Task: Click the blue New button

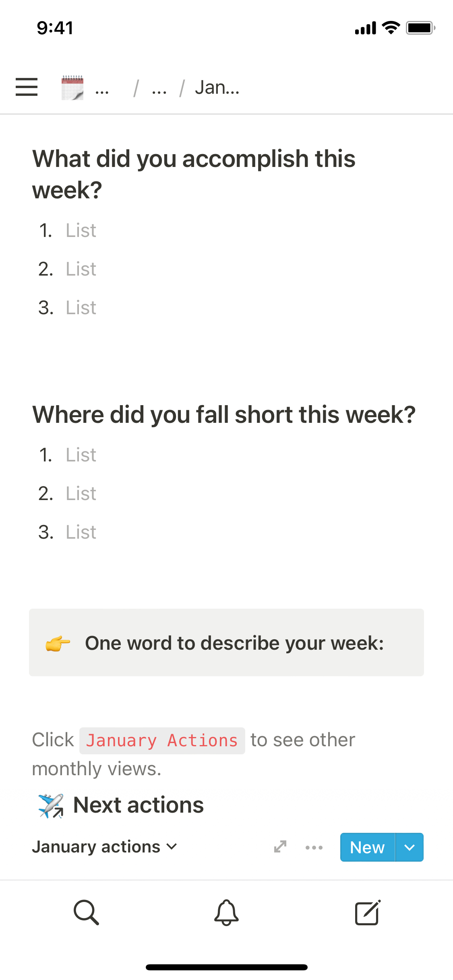Action: [x=367, y=847]
